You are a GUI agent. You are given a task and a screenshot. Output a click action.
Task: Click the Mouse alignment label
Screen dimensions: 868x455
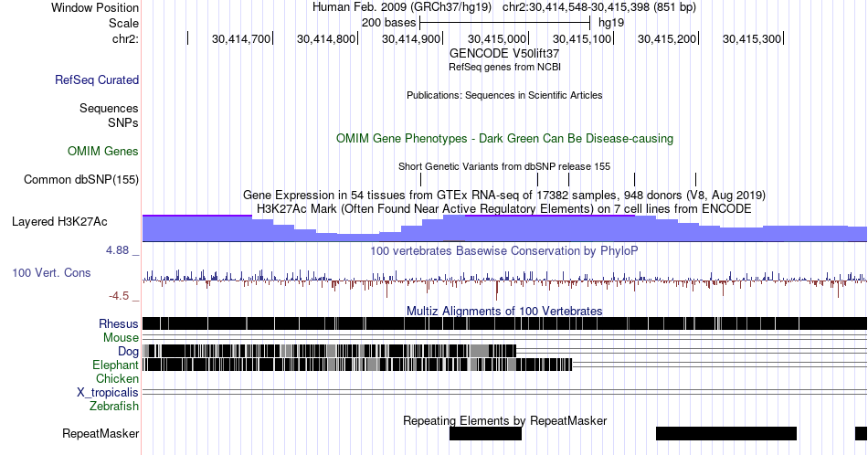(x=121, y=338)
